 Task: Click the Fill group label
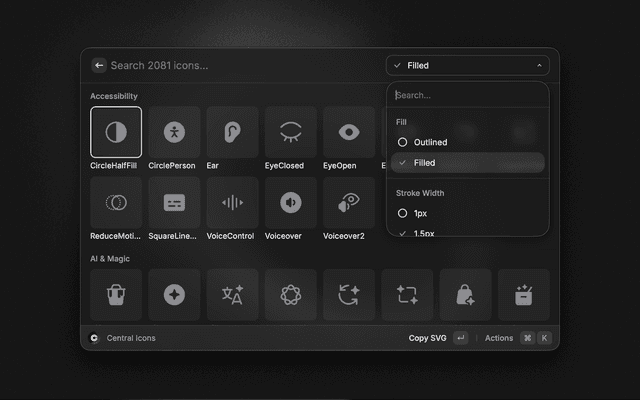(x=401, y=122)
